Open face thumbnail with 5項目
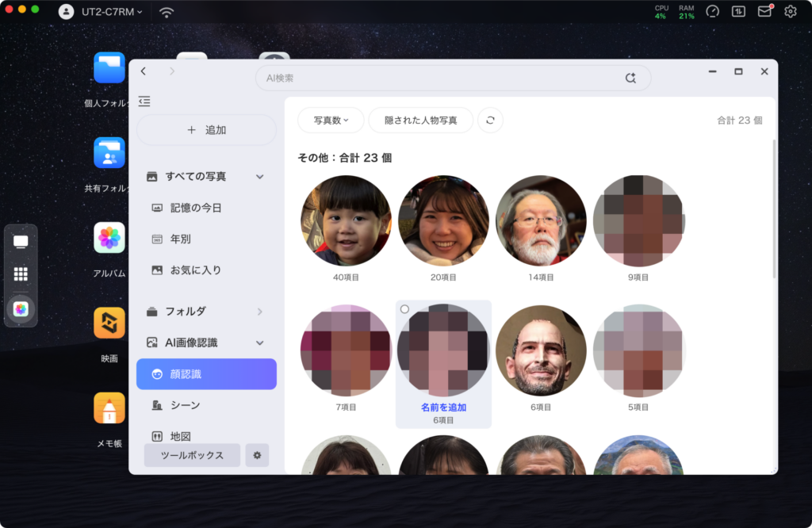 pyautogui.click(x=638, y=350)
